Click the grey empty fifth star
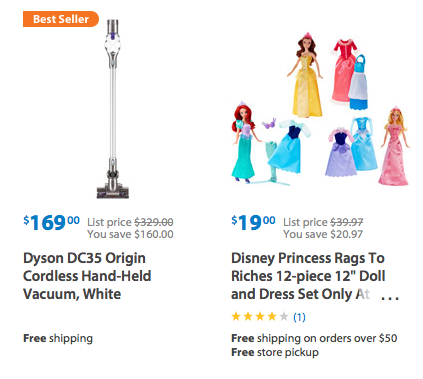This screenshot has width=423, height=379. point(284,316)
